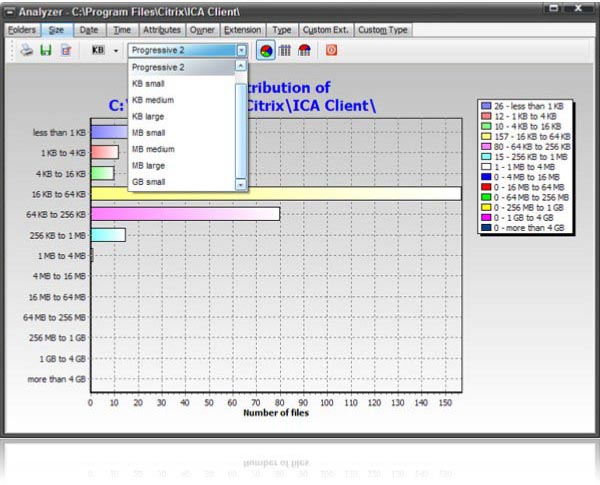Pick 'GB small' from the list
Viewport: 600px width, 485px height.
point(149,182)
